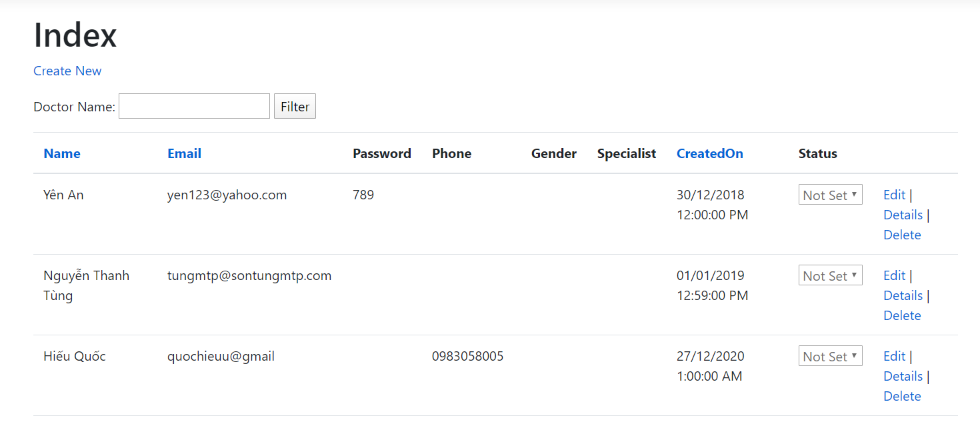Click the name cell Nguyễn Thanh Tùng
Image resolution: width=980 pixels, height=422 pixels.
[86, 285]
